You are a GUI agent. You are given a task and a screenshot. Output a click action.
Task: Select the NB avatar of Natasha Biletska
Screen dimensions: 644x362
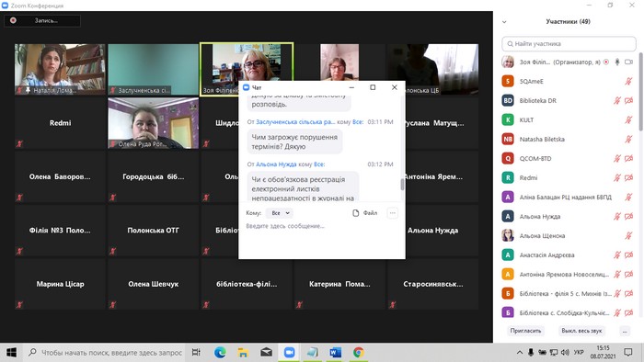click(508, 139)
